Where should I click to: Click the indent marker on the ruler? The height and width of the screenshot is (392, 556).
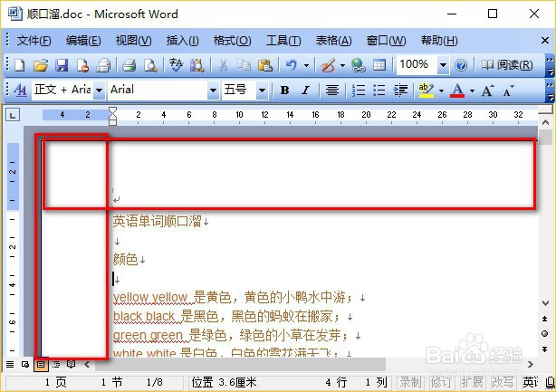112,116
